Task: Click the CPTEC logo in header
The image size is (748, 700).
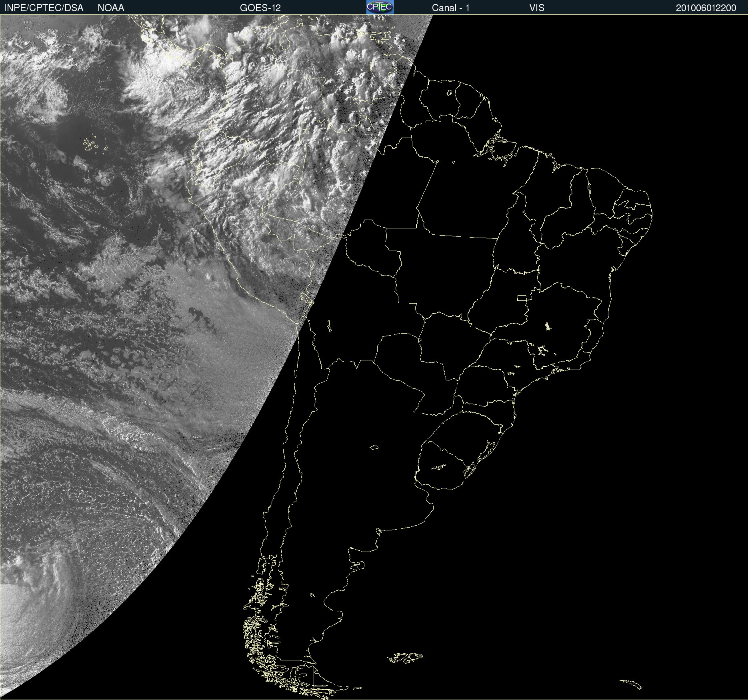Action: coord(380,7)
